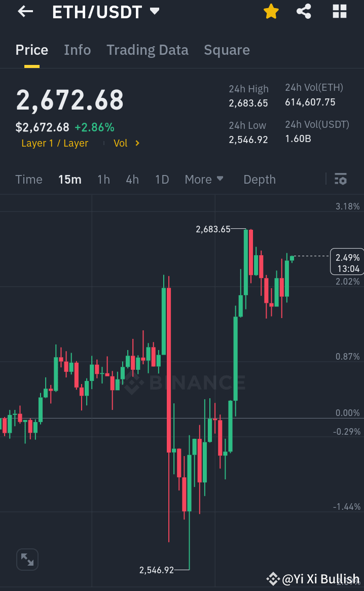Viewport: 364px width, 591px height.
Task: Select the Square tab
Action: point(227,50)
